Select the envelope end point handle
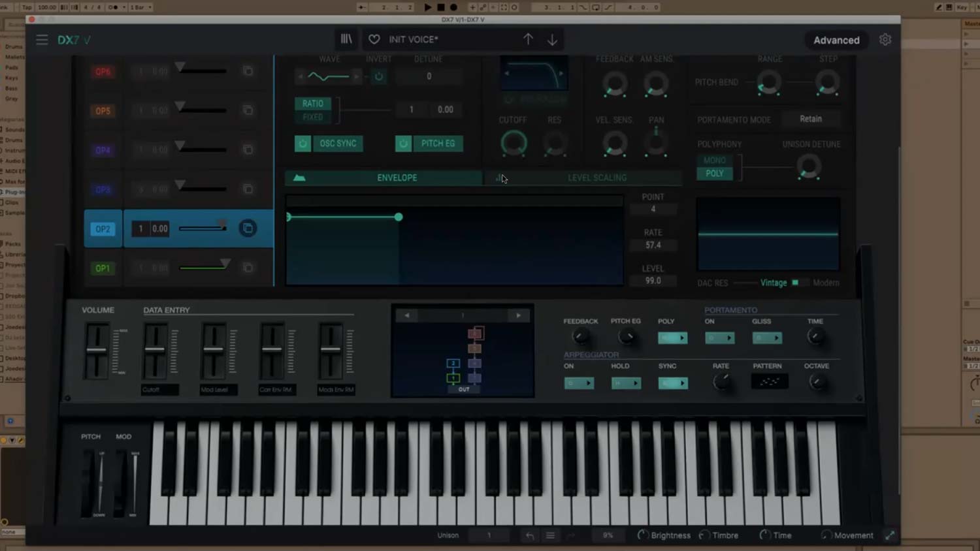This screenshot has width=980, height=551. 399,217
